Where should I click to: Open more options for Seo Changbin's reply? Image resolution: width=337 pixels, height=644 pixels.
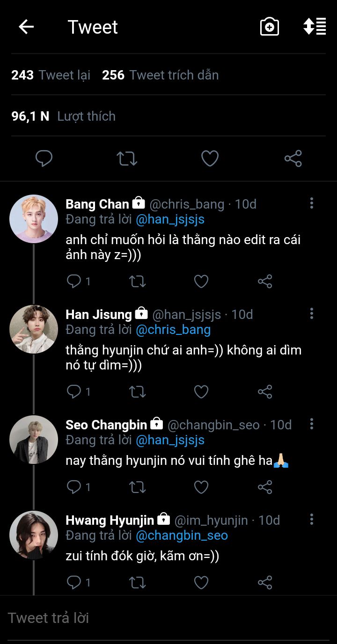(312, 424)
